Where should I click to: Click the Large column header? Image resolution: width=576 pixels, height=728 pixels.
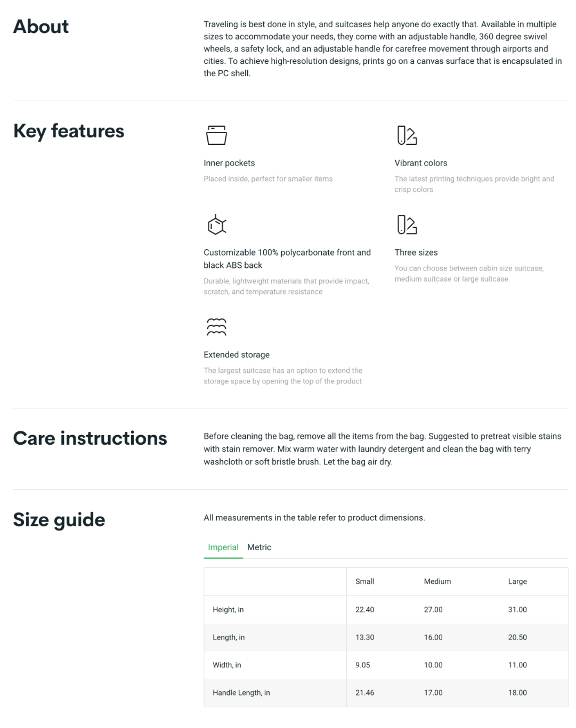coord(517,581)
